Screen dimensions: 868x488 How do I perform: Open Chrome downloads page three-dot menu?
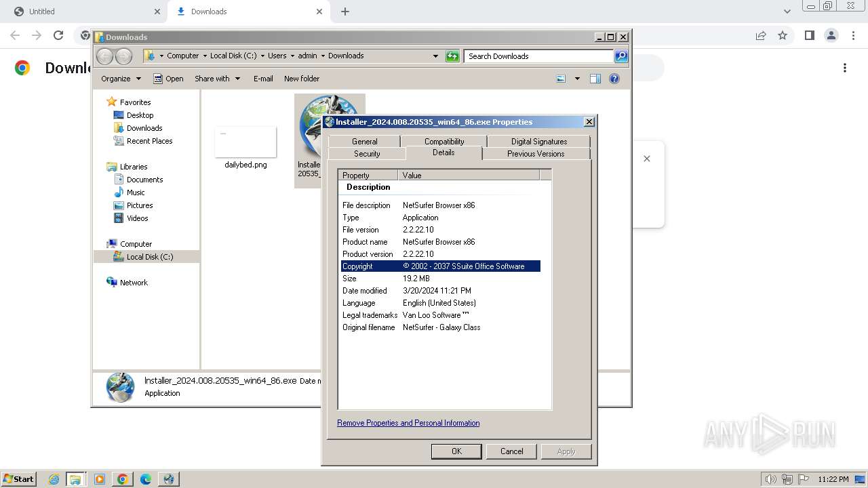tap(845, 68)
